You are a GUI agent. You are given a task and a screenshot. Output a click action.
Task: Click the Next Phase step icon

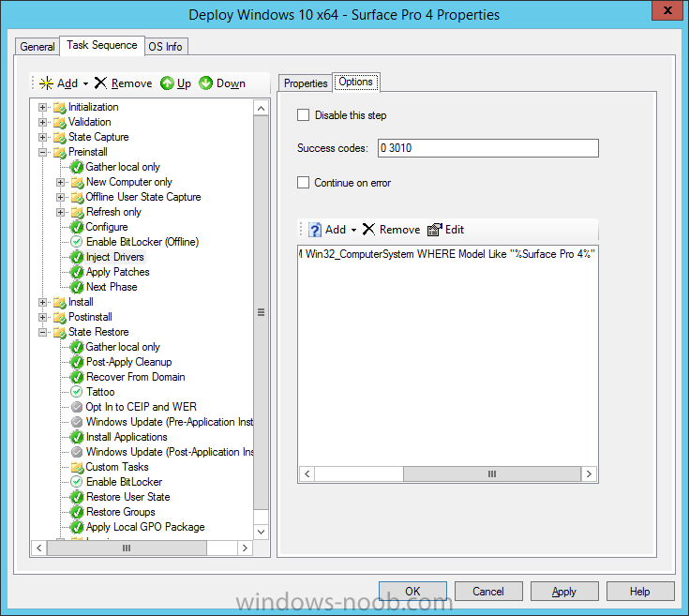point(77,287)
